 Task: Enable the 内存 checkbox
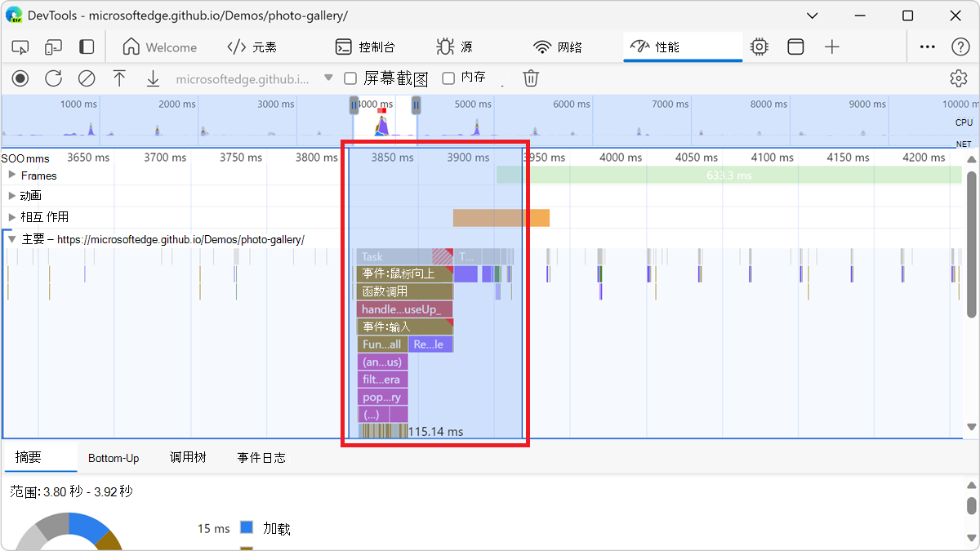pos(448,78)
